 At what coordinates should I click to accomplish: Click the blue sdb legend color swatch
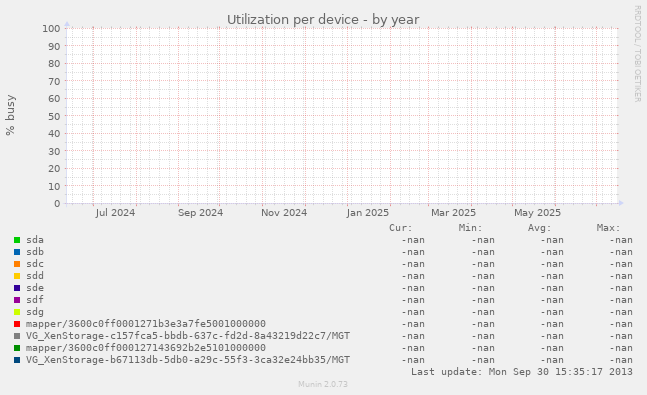coord(17,252)
